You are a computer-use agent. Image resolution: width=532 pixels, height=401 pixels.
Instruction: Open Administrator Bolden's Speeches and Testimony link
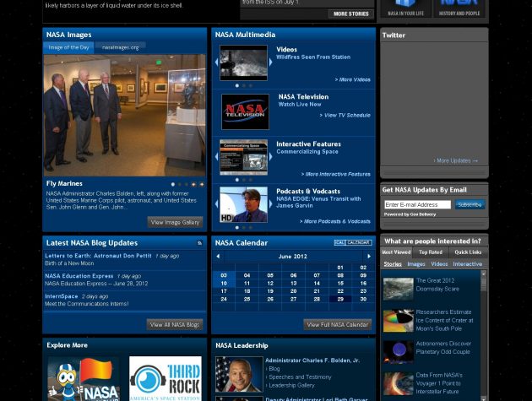tap(300, 377)
